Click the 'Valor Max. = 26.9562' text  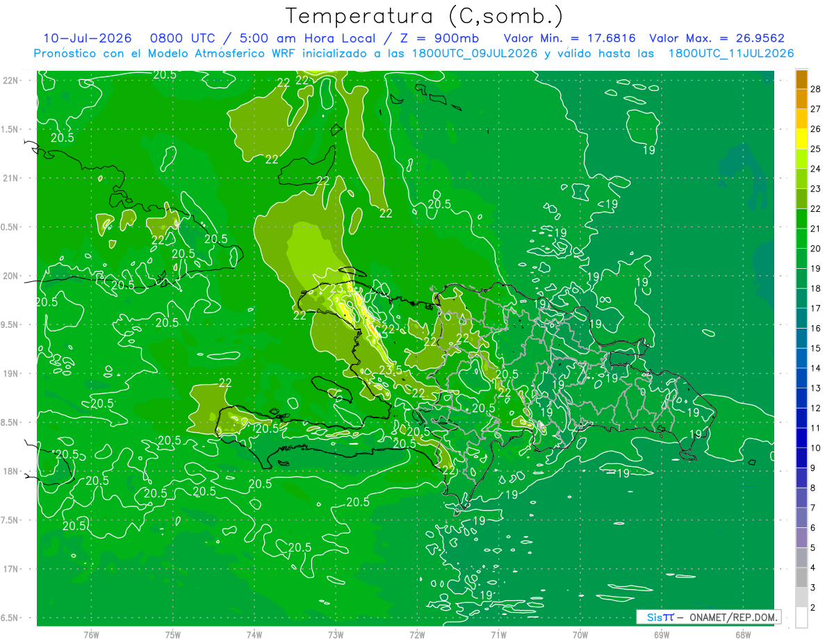[717, 38]
